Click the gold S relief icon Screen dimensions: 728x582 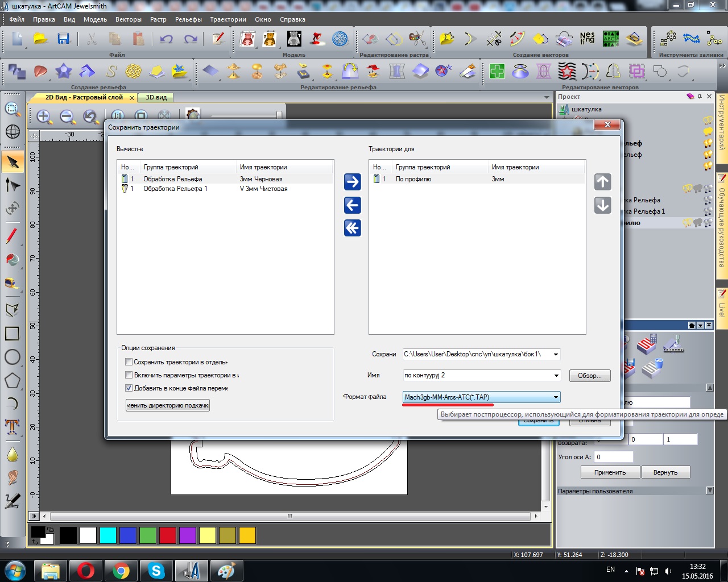(x=111, y=71)
